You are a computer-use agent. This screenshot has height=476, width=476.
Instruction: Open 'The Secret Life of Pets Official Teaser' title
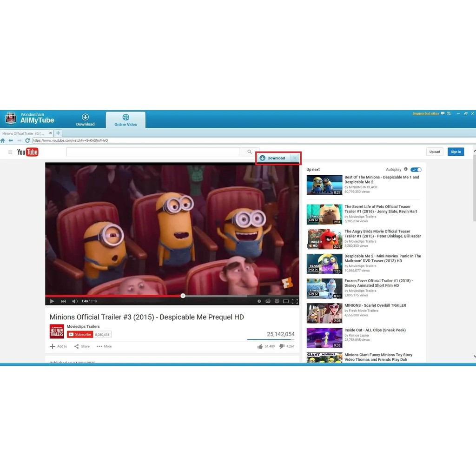[x=381, y=209]
